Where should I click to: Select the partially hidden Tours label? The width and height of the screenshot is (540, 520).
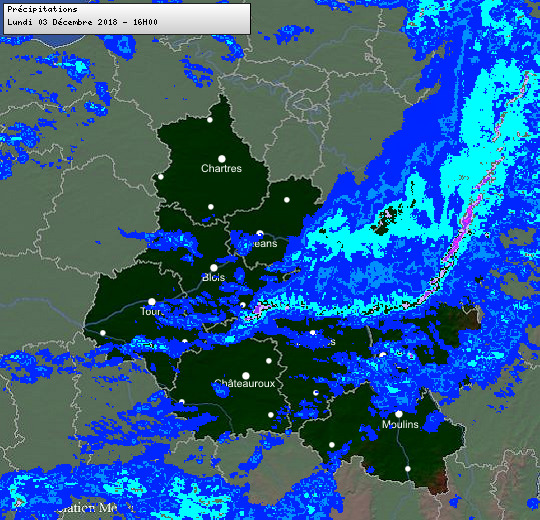[x=153, y=311]
